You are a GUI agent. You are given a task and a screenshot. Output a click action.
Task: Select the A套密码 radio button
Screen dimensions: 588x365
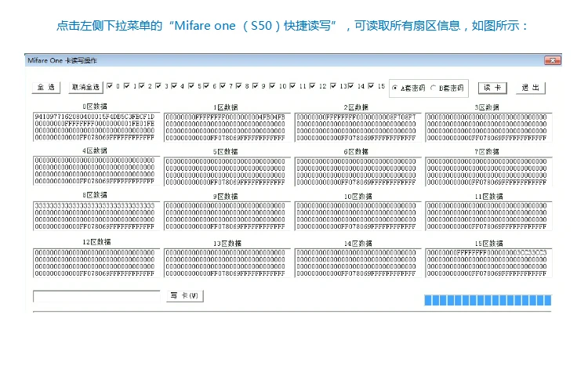click(x=394, y=88)
